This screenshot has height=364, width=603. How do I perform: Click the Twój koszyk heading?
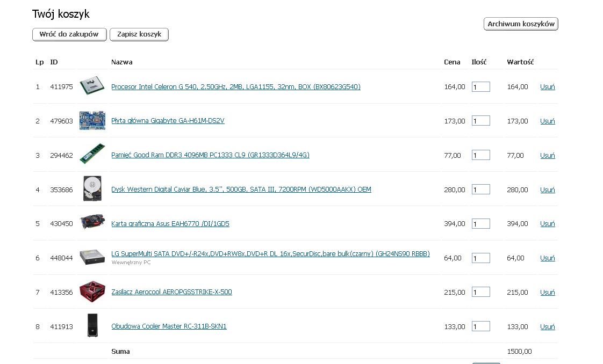[61, 14]
